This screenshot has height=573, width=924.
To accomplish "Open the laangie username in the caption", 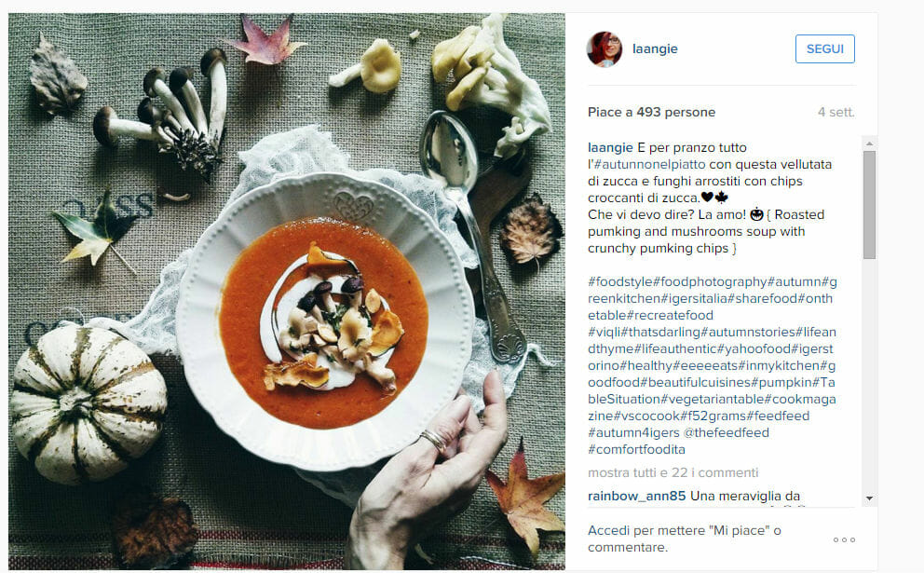I will (610, 147).
